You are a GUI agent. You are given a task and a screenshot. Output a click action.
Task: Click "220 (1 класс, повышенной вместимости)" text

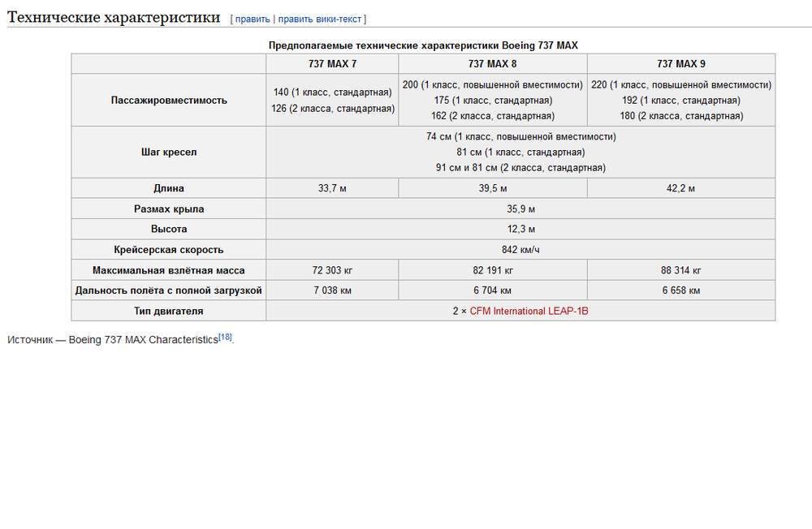click(x=681, y=85)
